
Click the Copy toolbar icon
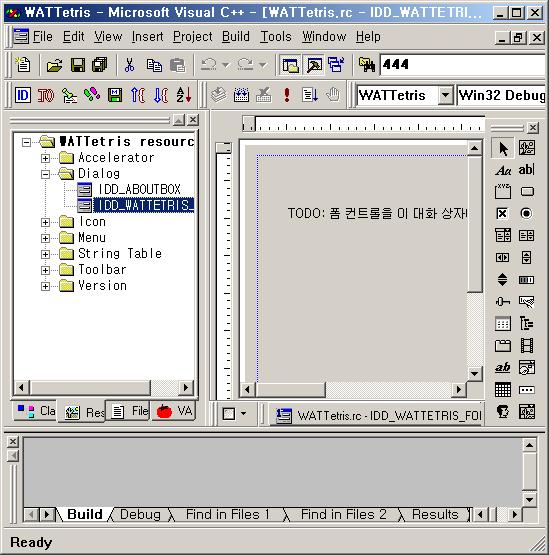(154, 65)
